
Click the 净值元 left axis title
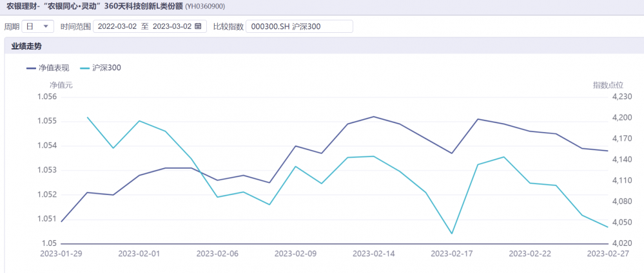point(61,84)
